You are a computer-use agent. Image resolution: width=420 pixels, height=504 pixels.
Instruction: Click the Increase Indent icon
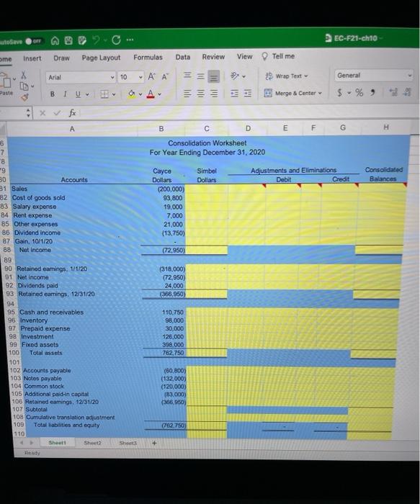tap(248, 94)
